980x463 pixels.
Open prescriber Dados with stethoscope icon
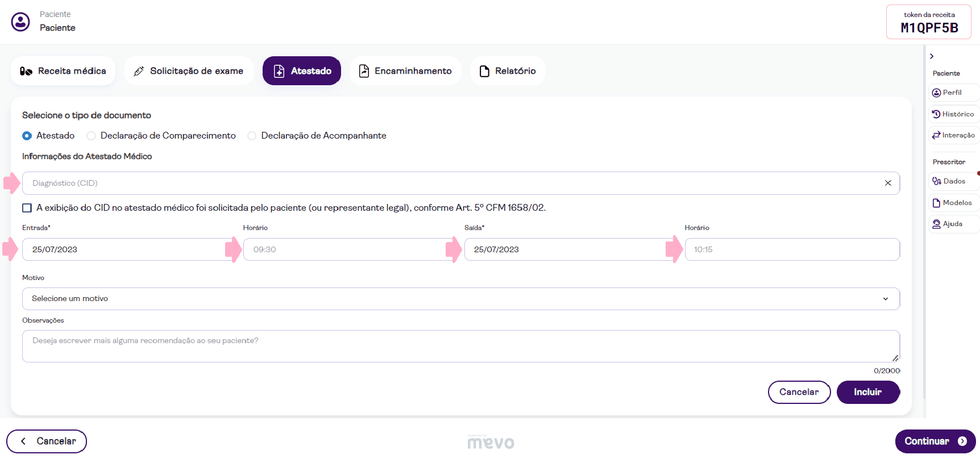coord(937,181)
